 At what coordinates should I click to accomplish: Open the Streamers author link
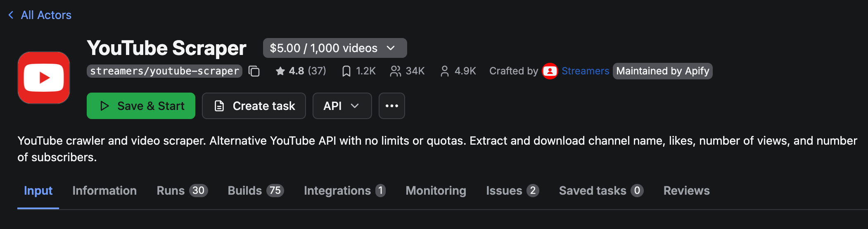click(585, 71)
